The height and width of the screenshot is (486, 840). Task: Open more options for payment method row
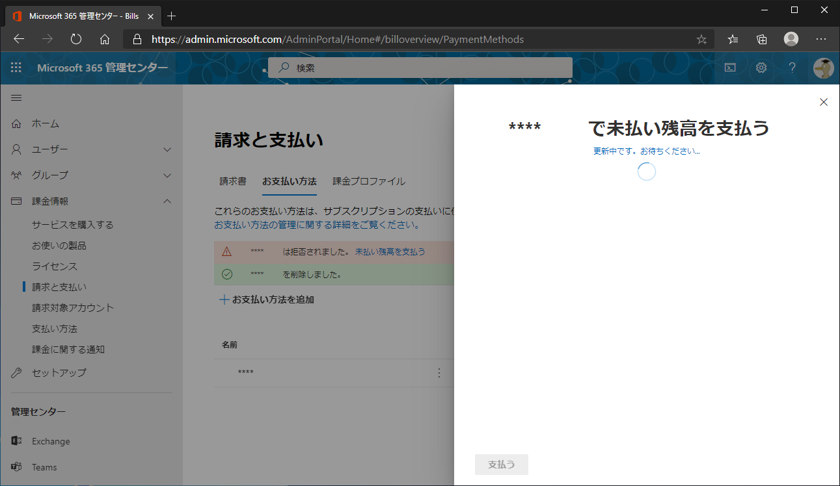439,373
